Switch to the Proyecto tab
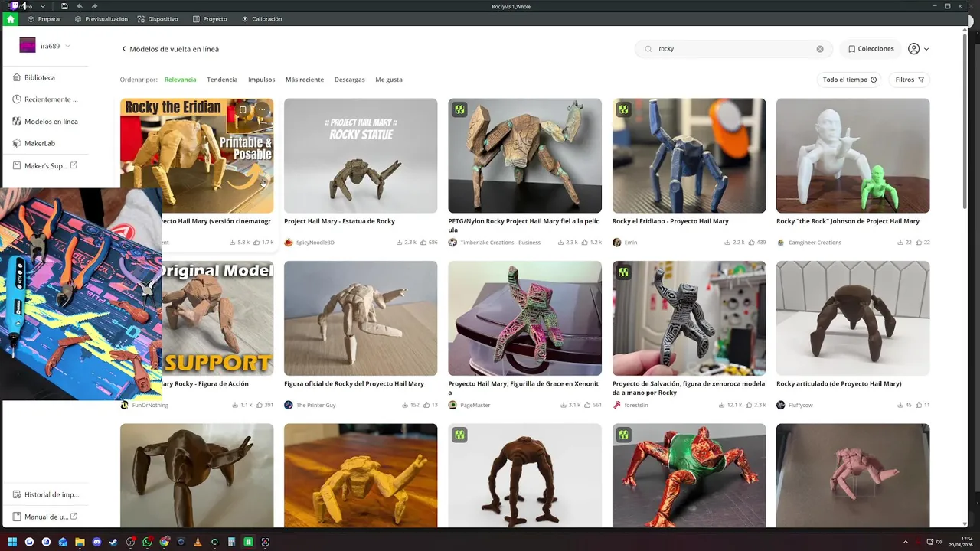 tap(210, 19)
